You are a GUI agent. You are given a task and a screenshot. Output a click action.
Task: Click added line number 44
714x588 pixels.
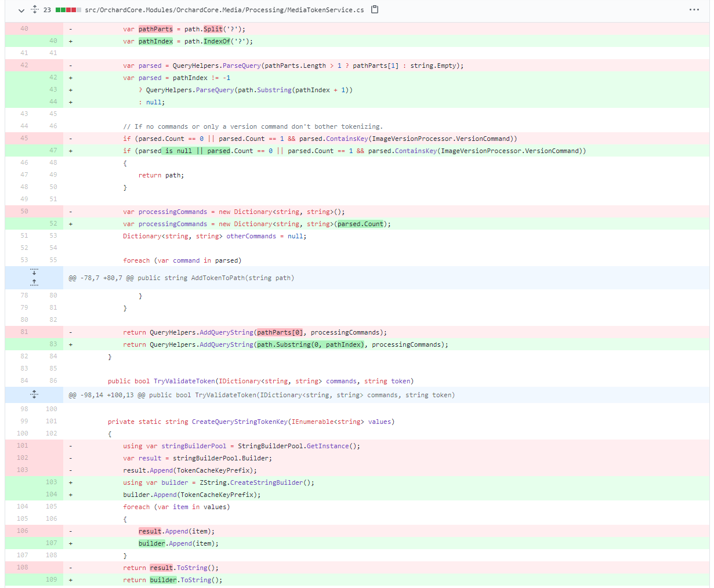click(x=53, y=102)
